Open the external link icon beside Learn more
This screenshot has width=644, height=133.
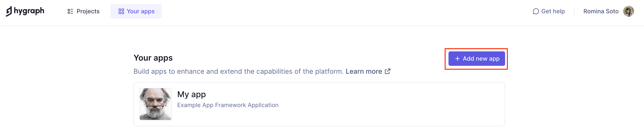click(x=387, y=71)
